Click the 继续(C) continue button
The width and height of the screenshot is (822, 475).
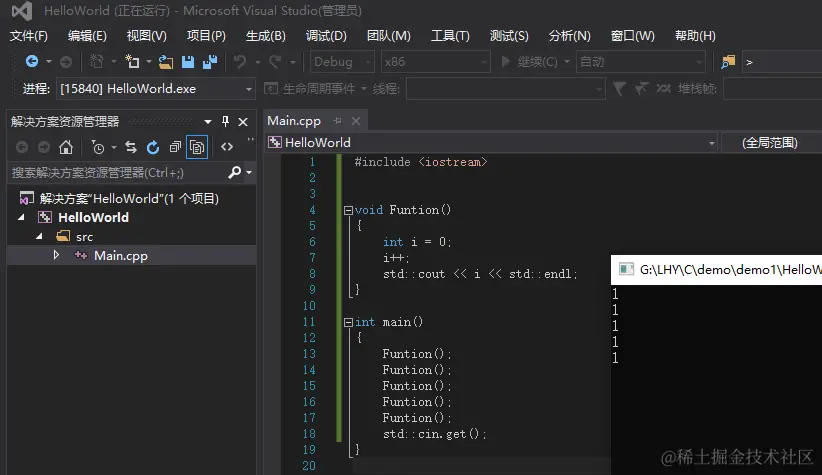coord(529,62)
